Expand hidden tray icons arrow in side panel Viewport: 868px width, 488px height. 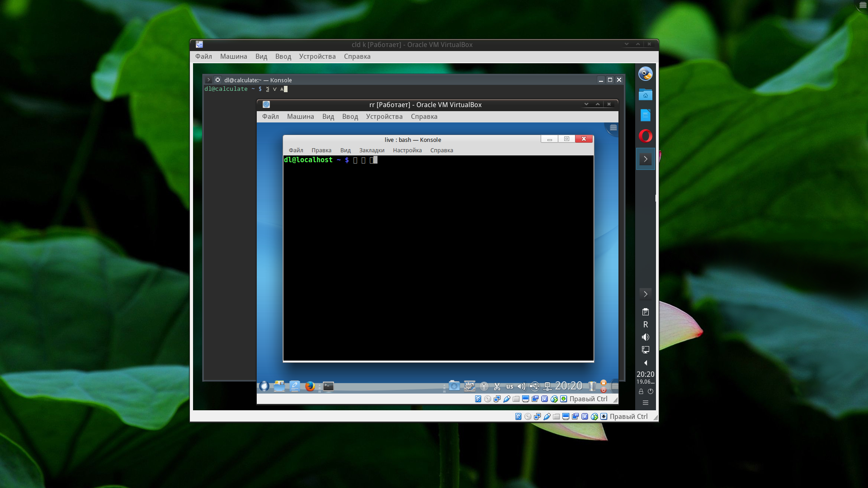[x=645, y=363]
